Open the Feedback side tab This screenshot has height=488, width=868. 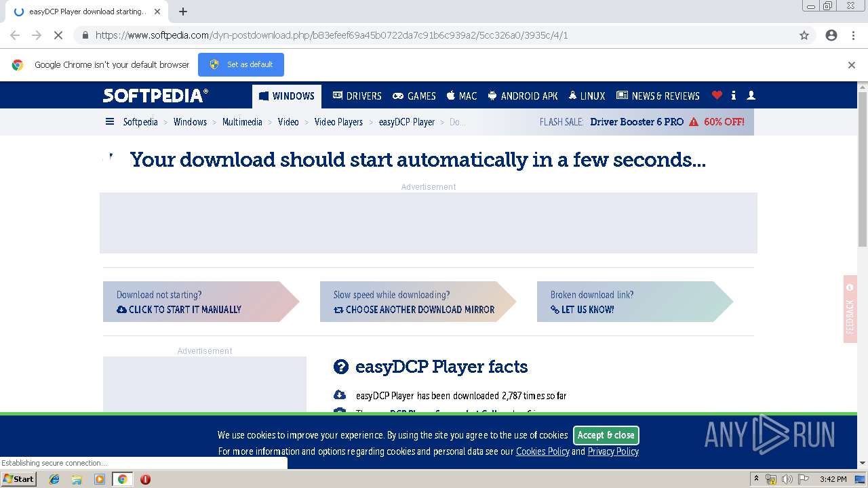click(x=850, y=308)
